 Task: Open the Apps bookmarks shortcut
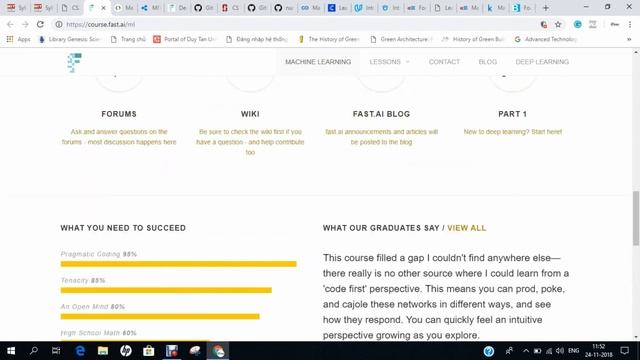(x=18, y=39)
